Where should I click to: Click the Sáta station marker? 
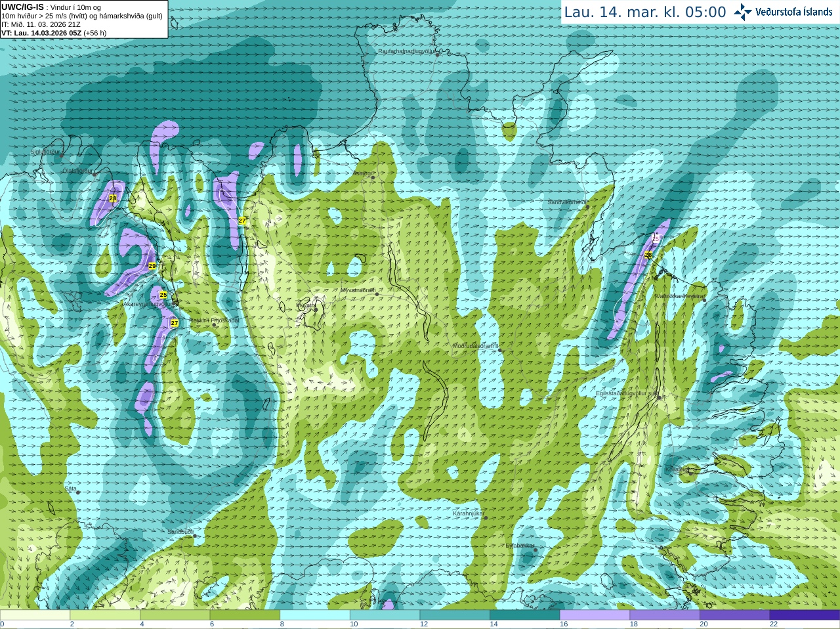click(79, 492)
